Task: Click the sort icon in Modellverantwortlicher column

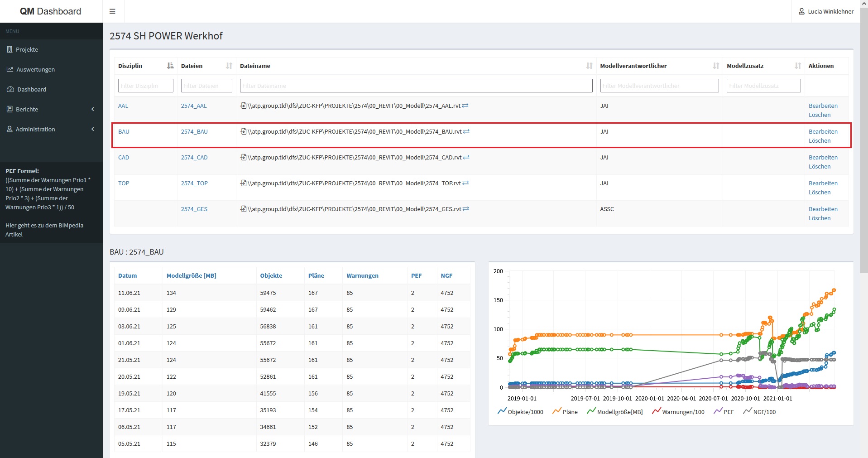Action: point(716,66)
